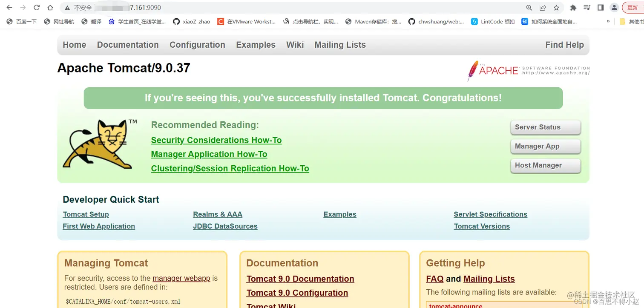This screenshot has height=308, width=644.
Task: Open the Mailing Lists link under Getting Help
Action: click(x=489, y=279)
